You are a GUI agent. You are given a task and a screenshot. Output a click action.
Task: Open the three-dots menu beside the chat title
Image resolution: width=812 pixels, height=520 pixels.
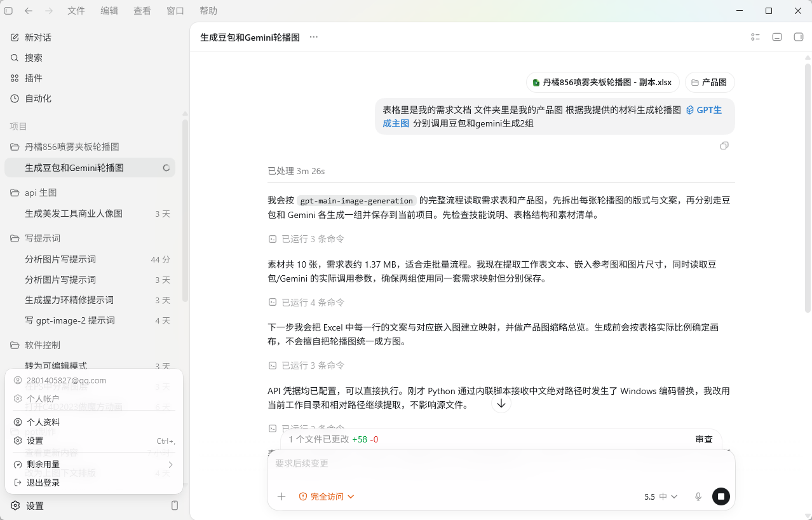pos(313,37)
